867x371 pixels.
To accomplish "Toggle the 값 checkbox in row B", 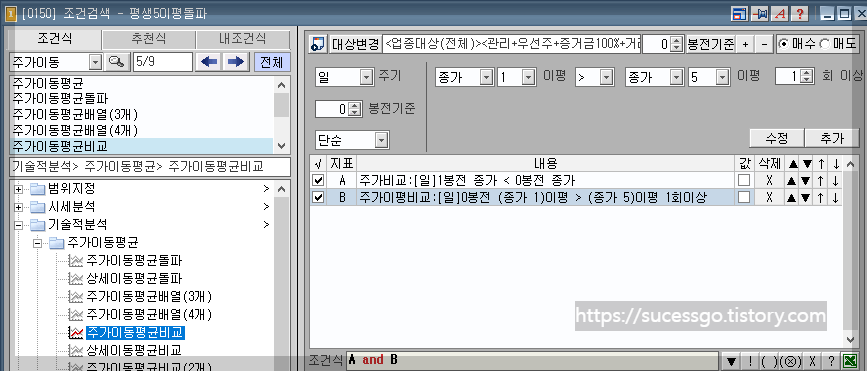I will click(x=744, y=197).
